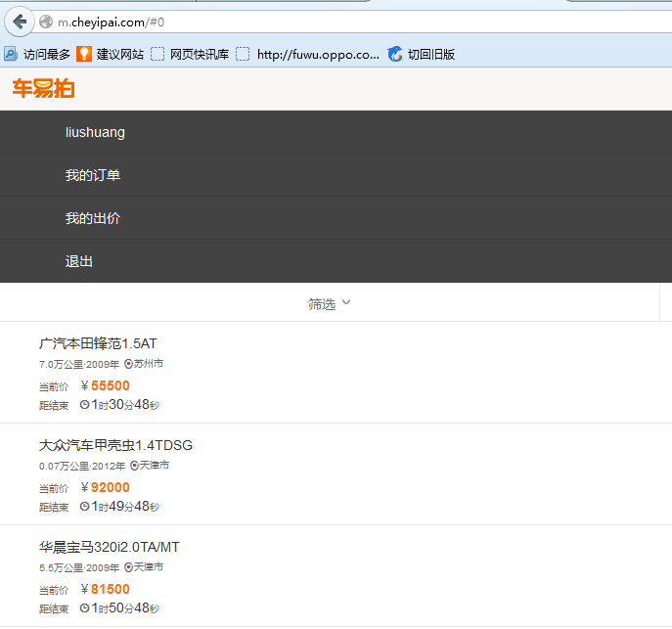Click the globe site identity icon
The width and height of the screenshot is (672, 629).
click(x=46, y=22)
